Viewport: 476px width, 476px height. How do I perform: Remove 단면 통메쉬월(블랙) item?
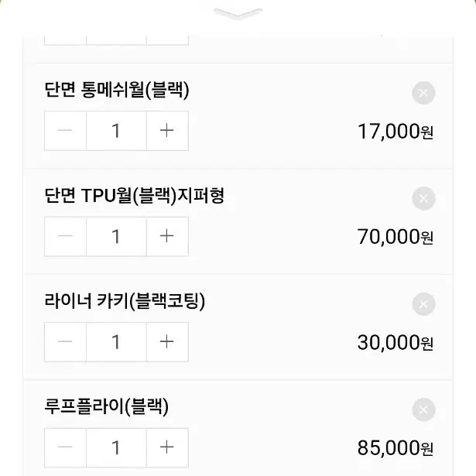click(x=423, y=93)
